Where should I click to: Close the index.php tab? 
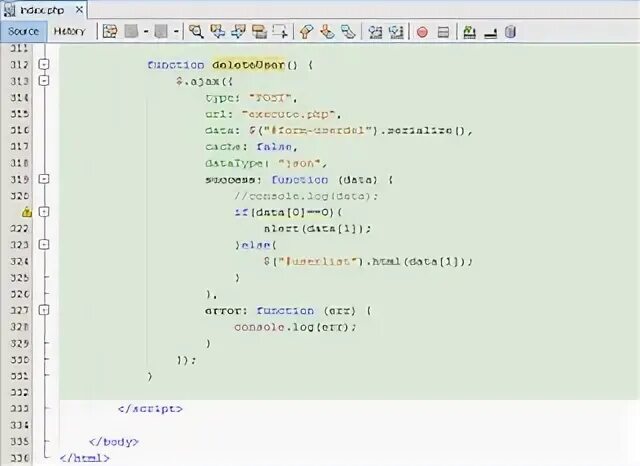pos(79,9)
